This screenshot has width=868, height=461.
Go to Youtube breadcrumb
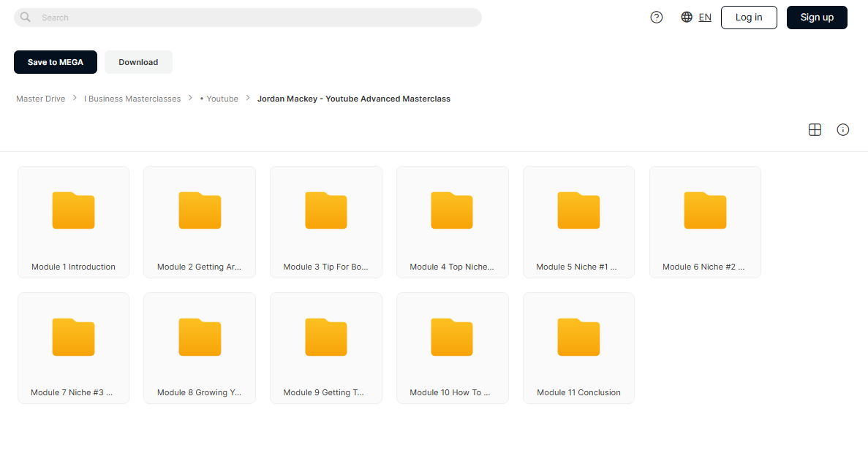(x=219, y=99)
